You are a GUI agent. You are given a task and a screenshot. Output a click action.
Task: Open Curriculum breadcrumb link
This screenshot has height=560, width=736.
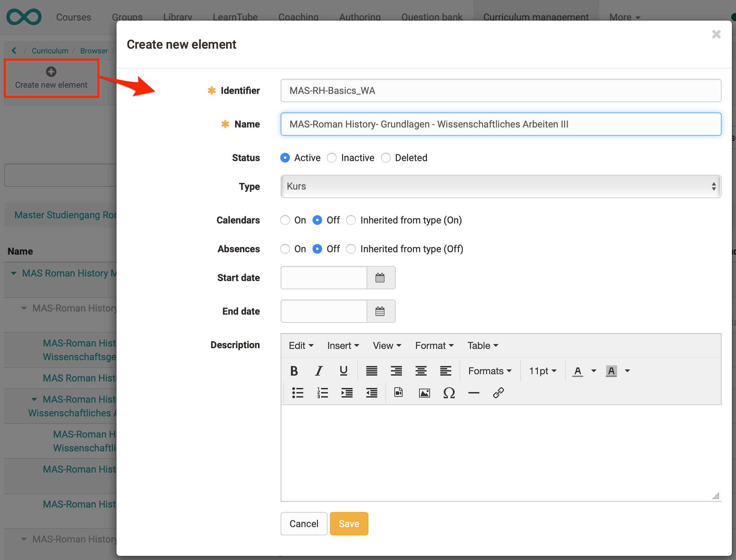click(x=50, y=51)
